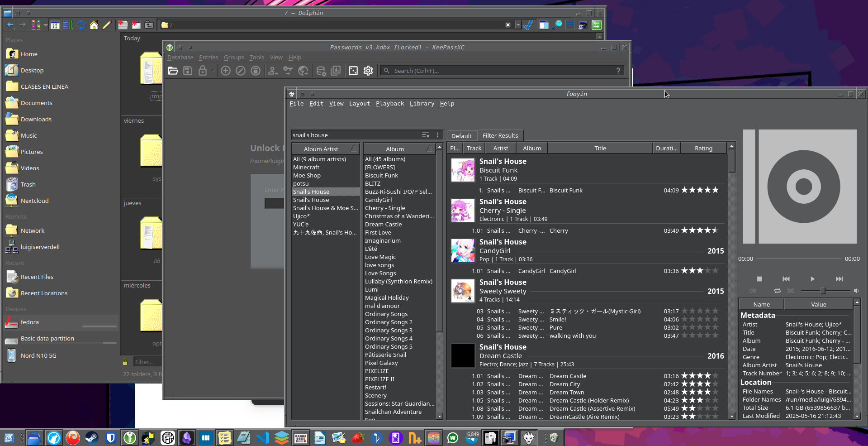Click the Stop playback button
Screen dimensions: 868x446
(x=759, y=279)
